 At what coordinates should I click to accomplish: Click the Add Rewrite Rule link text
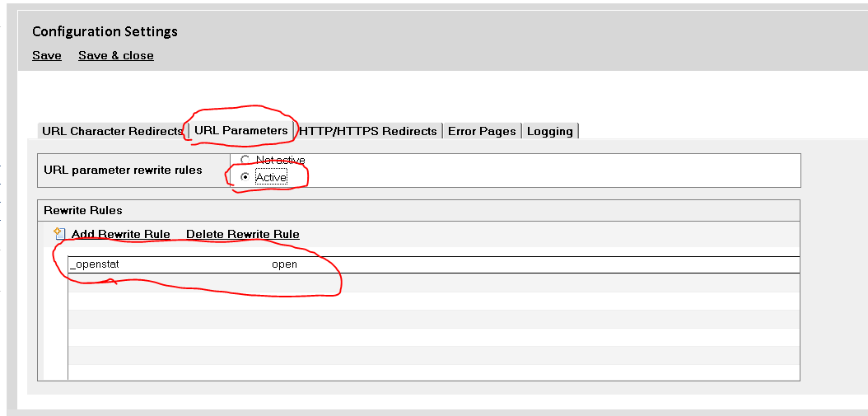(121, 234)
